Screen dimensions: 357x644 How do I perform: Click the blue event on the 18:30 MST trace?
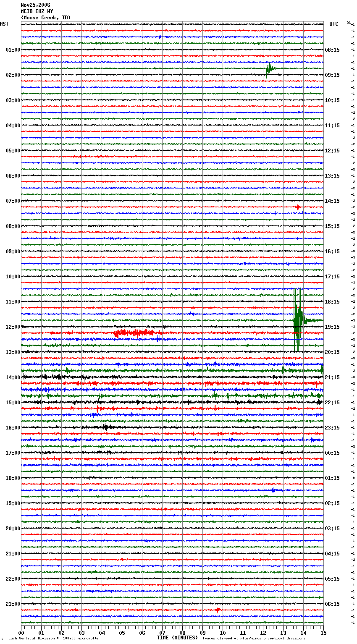pos(273,490)
